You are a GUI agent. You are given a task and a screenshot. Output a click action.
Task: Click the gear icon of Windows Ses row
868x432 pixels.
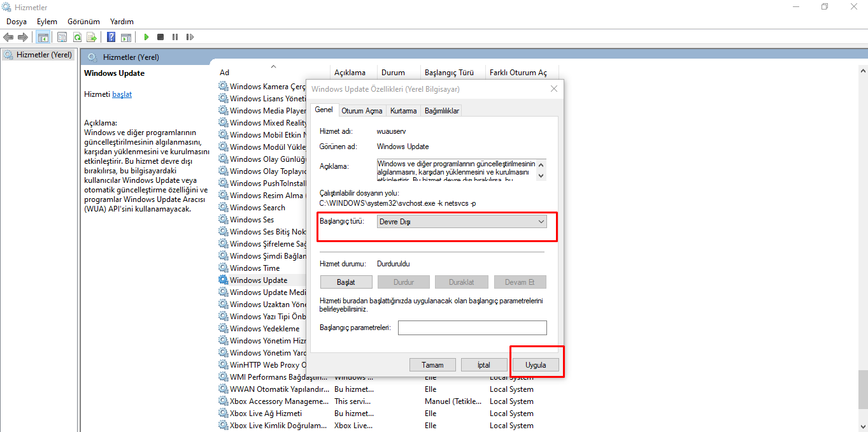pos(224,219)
